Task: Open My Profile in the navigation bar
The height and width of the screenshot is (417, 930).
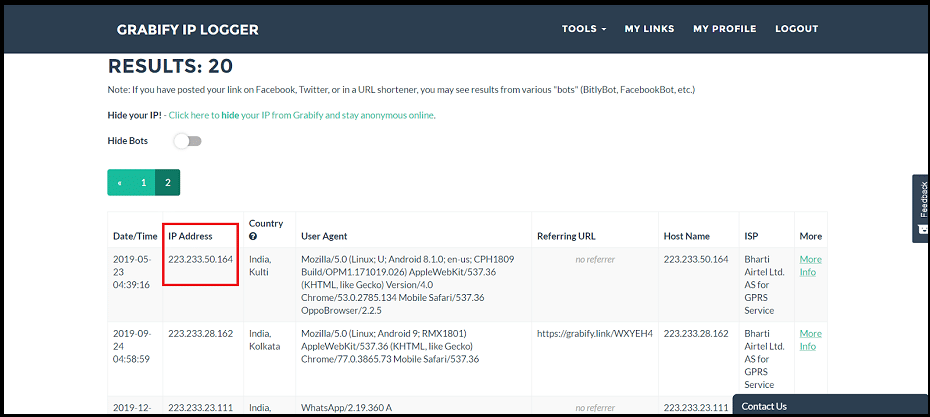Action: click(724, 28)
